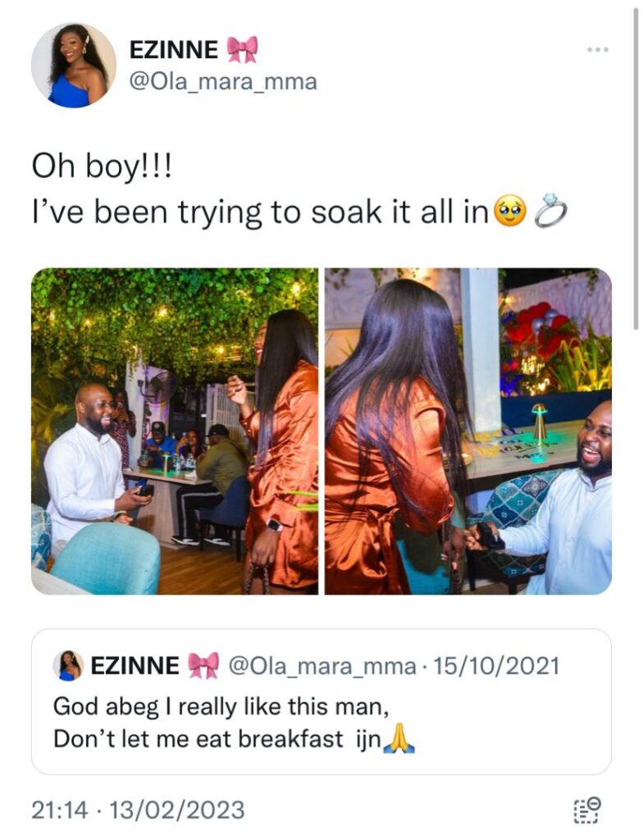
Task: Click the ring emoji in the tweet text
Action: 550,212
